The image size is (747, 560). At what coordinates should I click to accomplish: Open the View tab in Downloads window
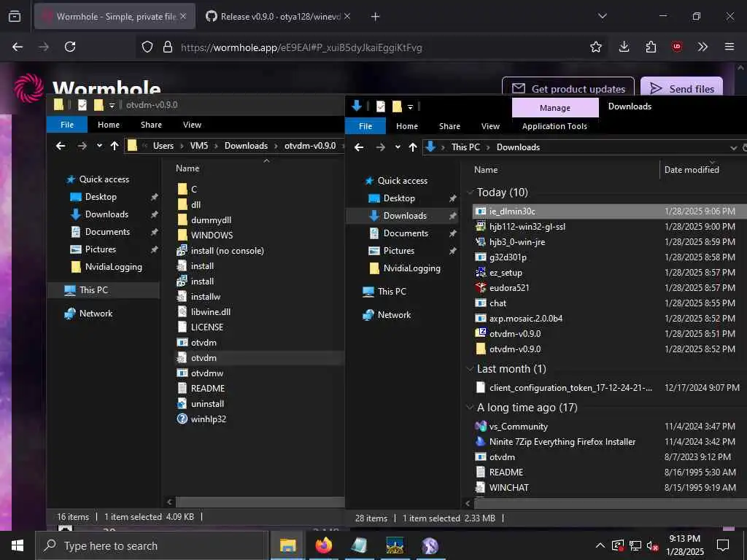coord(490,126)
